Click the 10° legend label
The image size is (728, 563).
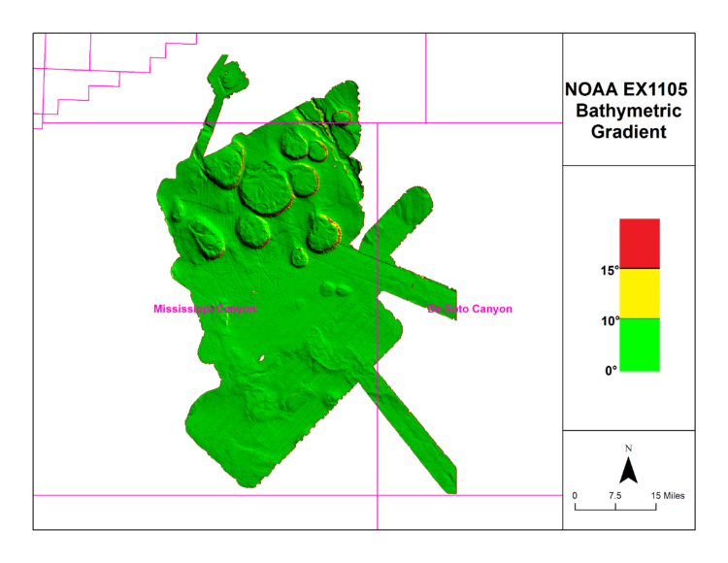[611, 321]
